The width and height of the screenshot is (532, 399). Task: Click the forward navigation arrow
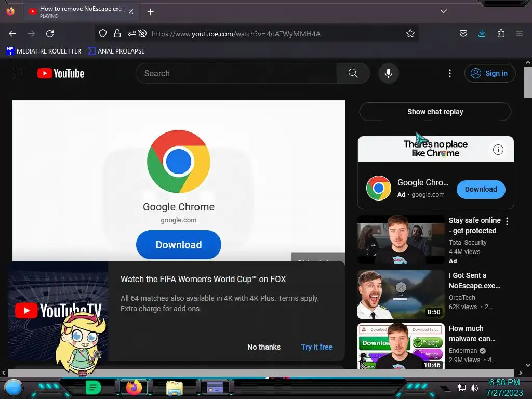[x=31, y=34]
